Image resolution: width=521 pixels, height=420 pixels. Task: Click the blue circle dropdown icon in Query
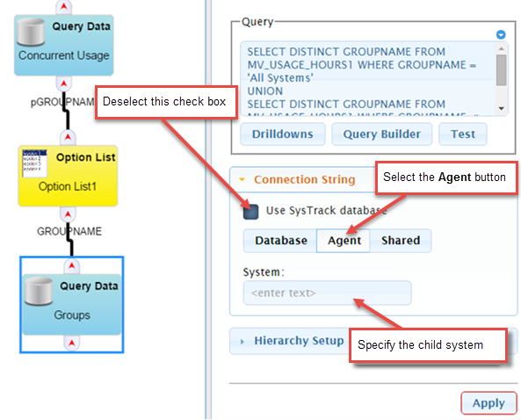(x=501, y=34)
